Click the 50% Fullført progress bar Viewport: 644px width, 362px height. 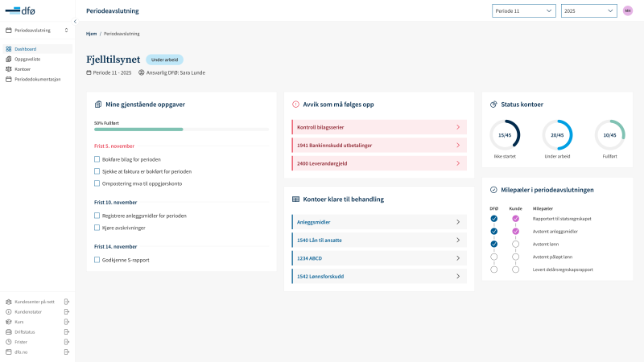pos(181,130)
